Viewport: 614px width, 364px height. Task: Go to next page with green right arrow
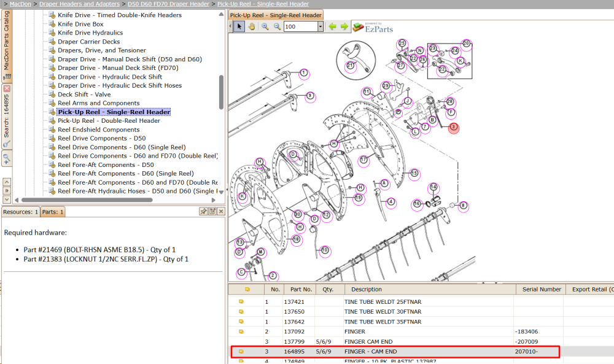[344, 26]
